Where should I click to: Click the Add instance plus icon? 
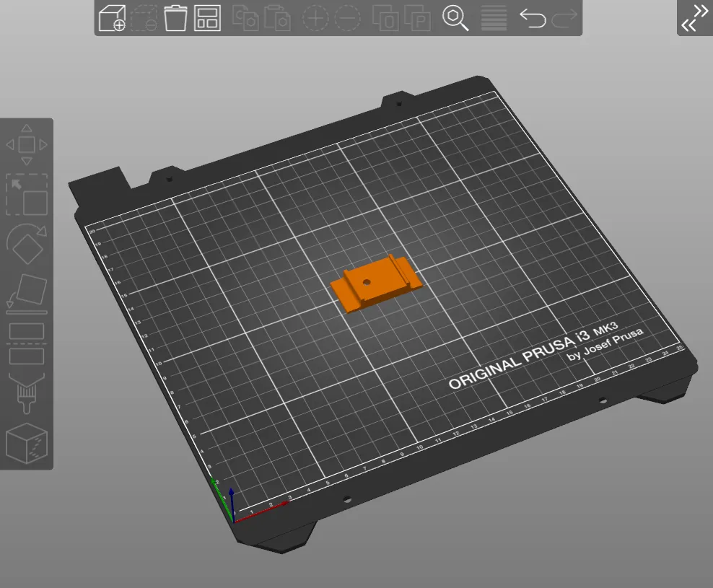[315, 18]
